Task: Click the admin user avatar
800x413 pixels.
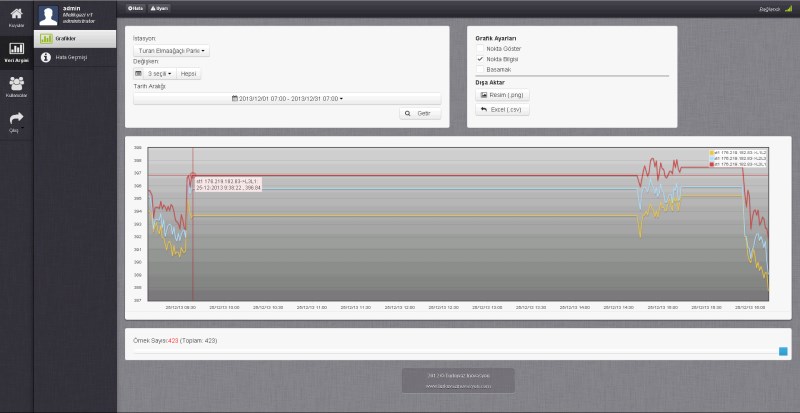Action: coord(47,15)
